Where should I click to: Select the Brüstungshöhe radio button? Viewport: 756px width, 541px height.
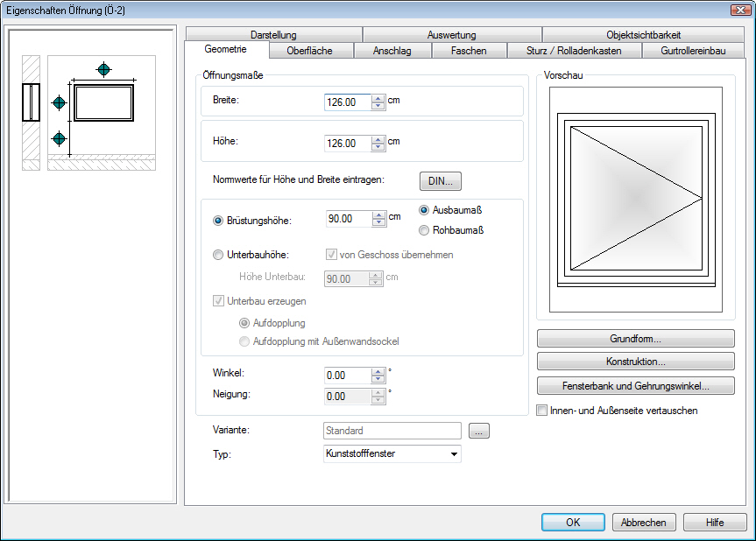tap(218, 221)
